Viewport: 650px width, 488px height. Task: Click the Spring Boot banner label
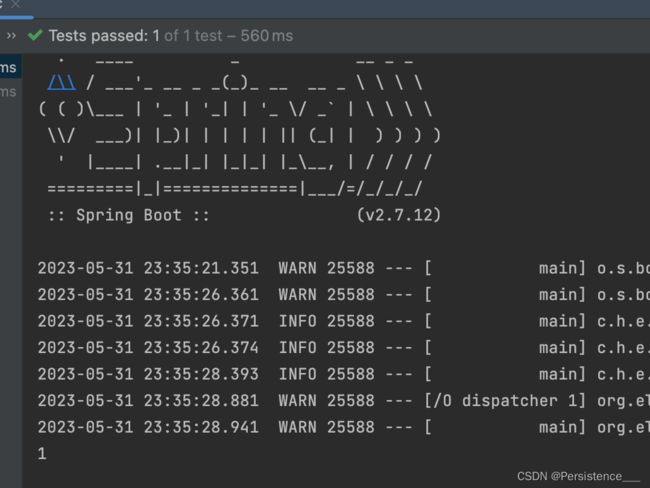(x=129, y=215)
